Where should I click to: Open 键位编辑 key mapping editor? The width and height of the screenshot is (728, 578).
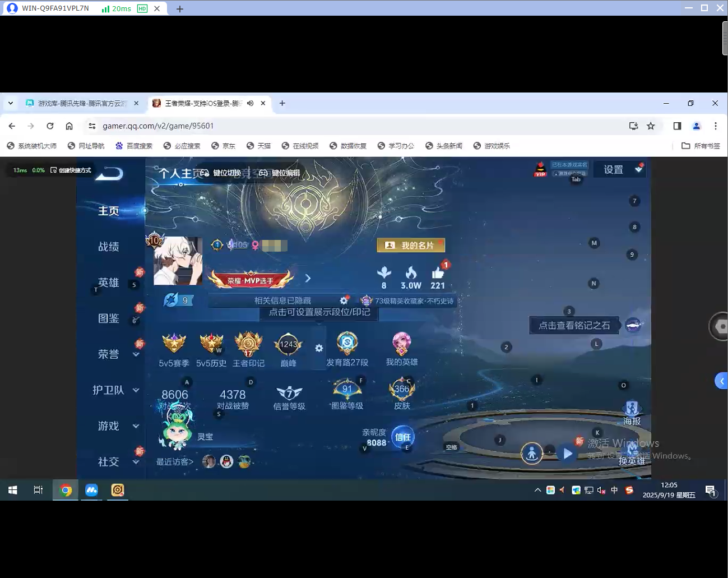click(280, 173)
